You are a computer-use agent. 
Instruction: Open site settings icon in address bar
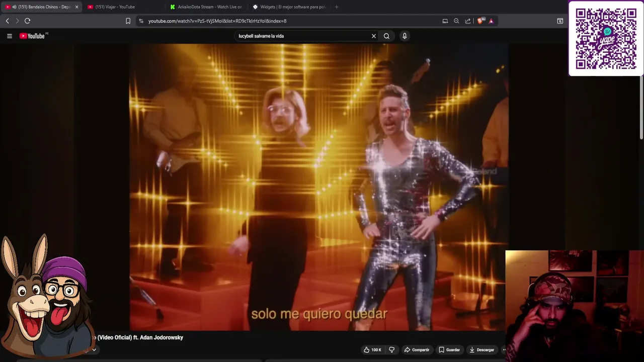click(141, 21)
